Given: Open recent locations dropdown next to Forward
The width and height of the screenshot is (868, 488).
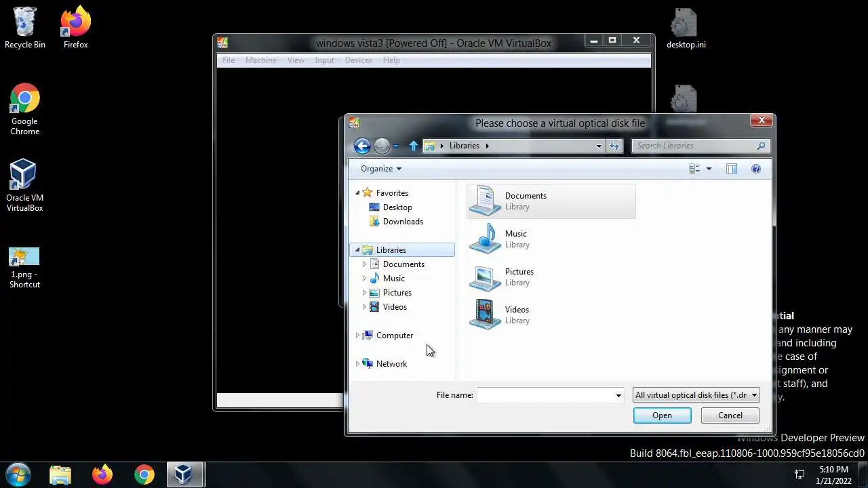Looking at the screenshot, I should 396,146.
